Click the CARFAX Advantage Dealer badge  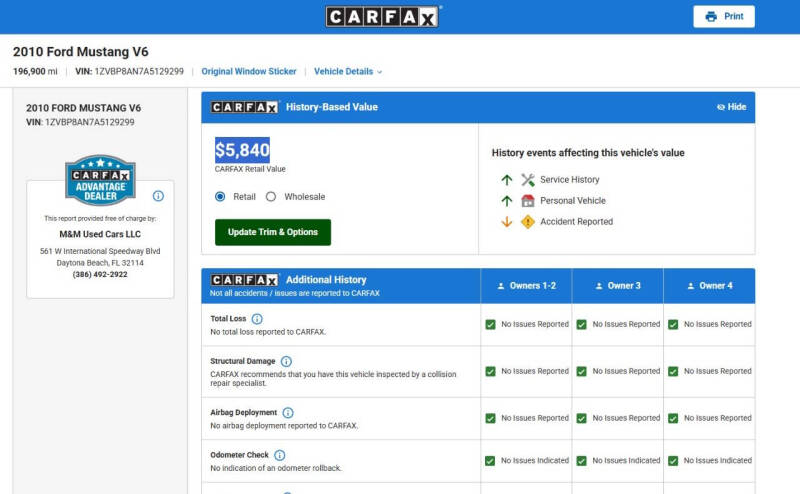pyautogui.click(x=101, y=180)
